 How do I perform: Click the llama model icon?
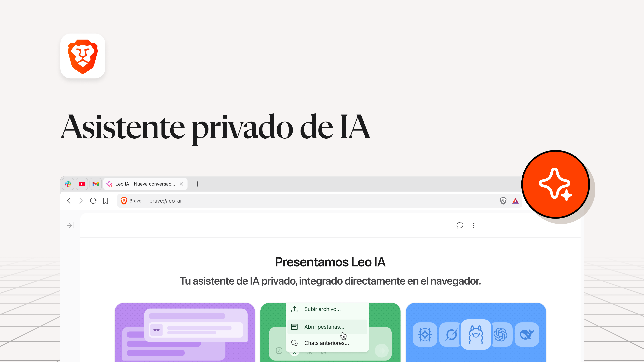476,335
